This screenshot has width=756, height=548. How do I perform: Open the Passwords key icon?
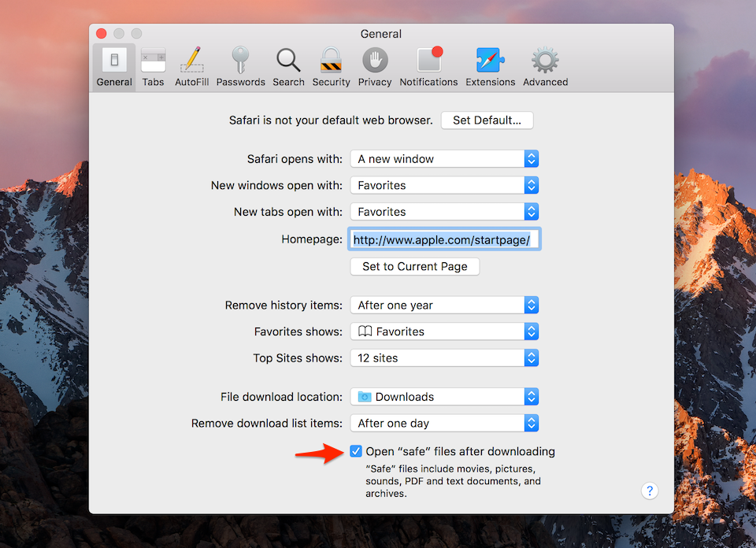[x=240, y=60]
